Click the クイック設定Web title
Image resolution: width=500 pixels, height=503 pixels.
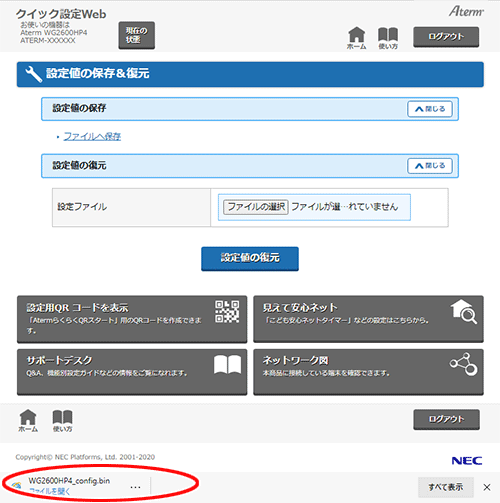pyautogui.click(x=61, y=14)
